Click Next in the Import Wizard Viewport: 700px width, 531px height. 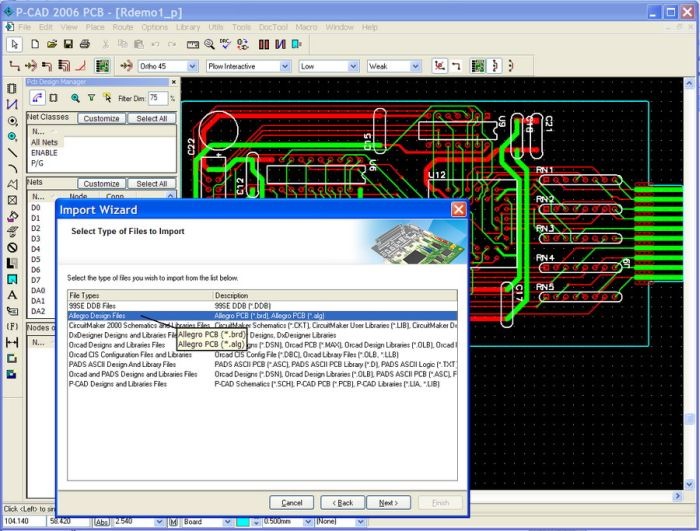click(388, 503)
